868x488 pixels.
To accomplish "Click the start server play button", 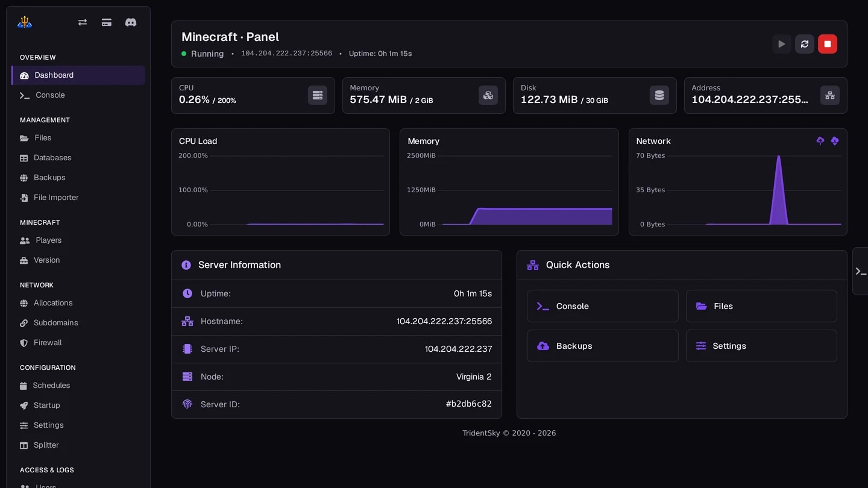I will pyautogui.click(x=782, y=44).
